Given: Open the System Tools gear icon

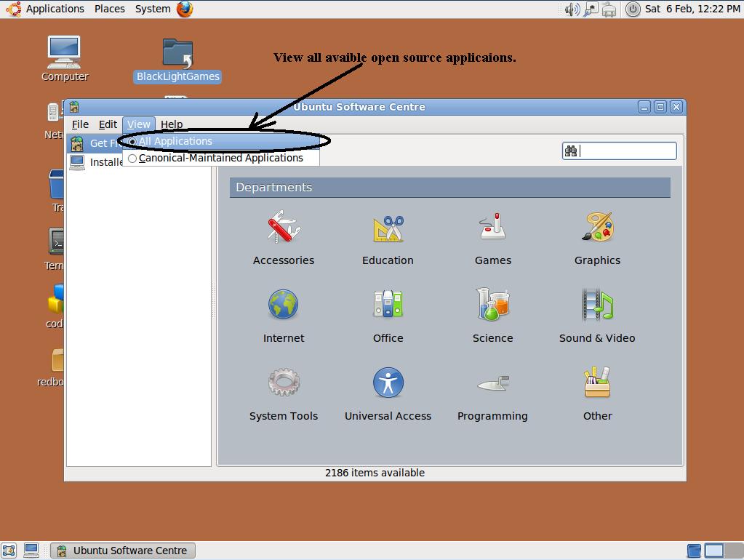Looking at the screenshot, I should tap(284, 382).
